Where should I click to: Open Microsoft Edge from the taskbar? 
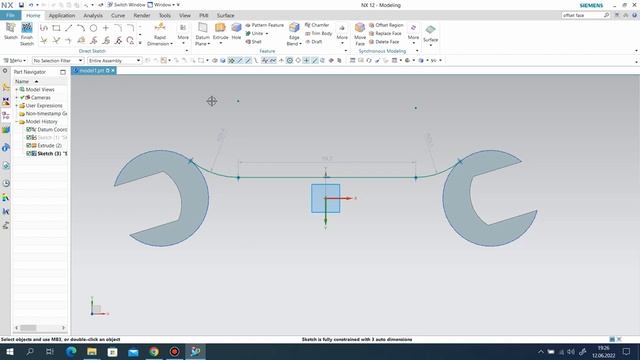click(71, 352)
